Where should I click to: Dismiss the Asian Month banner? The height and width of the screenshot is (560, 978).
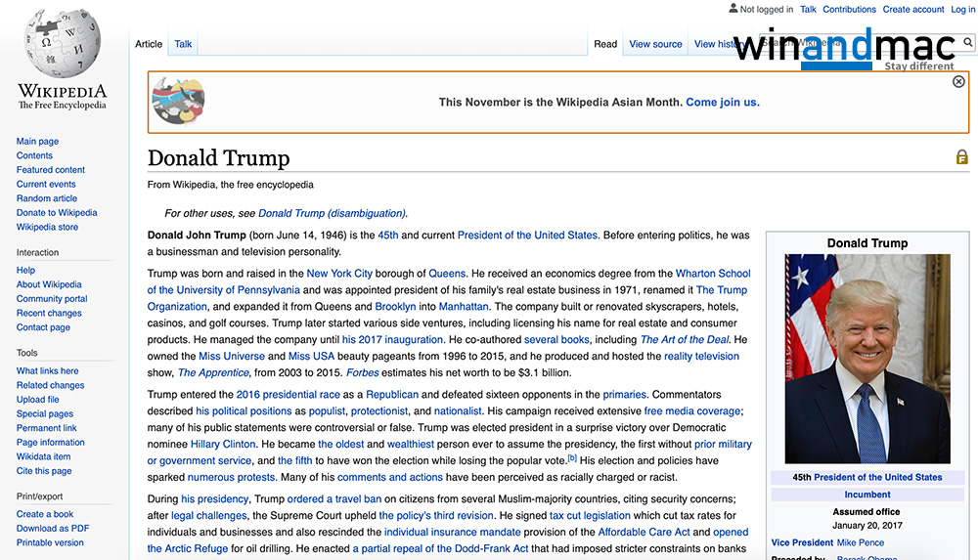point(958,82)
